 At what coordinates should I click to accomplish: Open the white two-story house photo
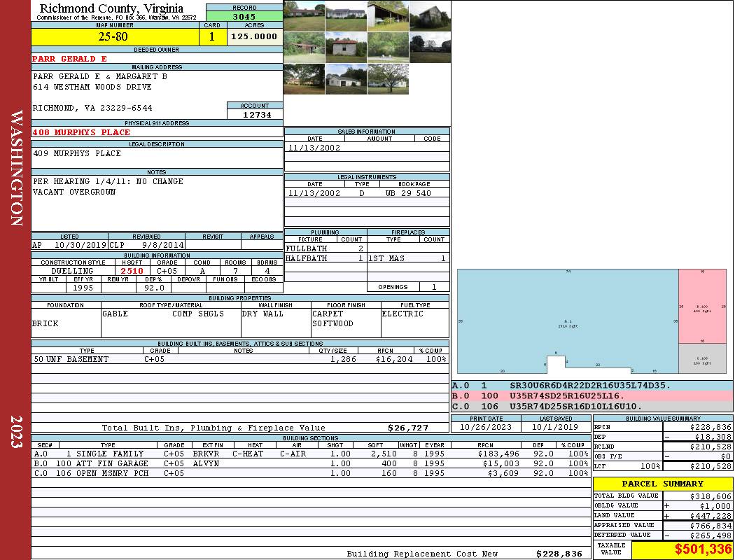pos(346,15)
